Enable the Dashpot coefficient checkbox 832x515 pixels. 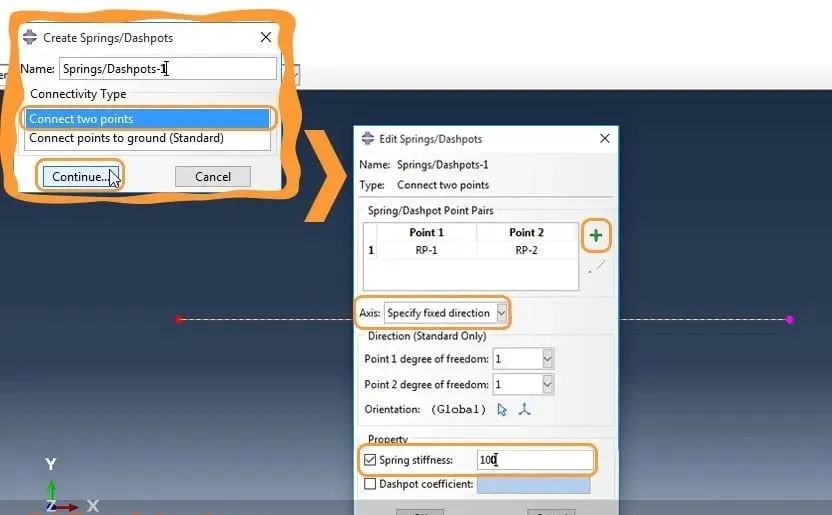coord(370,484)
